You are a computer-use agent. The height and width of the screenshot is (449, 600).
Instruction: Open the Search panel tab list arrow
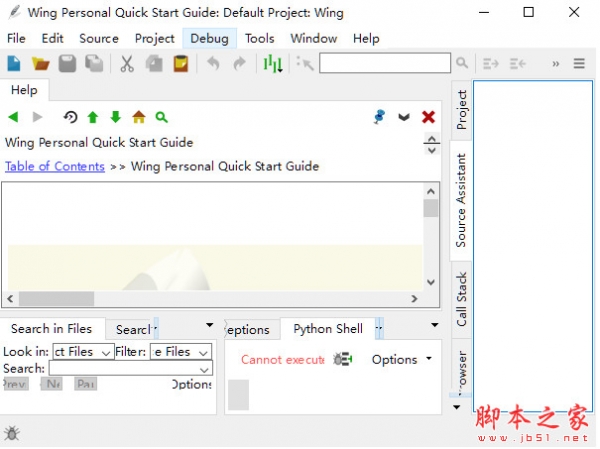coord(209,325)
